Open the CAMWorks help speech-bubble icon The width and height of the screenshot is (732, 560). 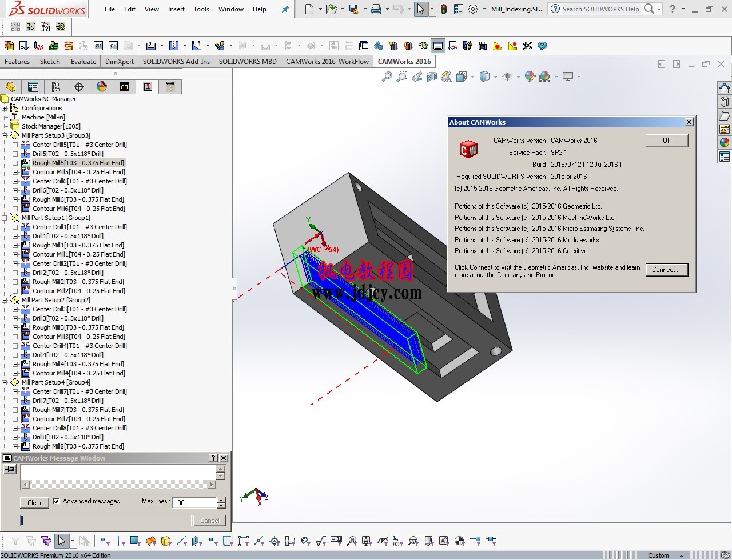542,46
